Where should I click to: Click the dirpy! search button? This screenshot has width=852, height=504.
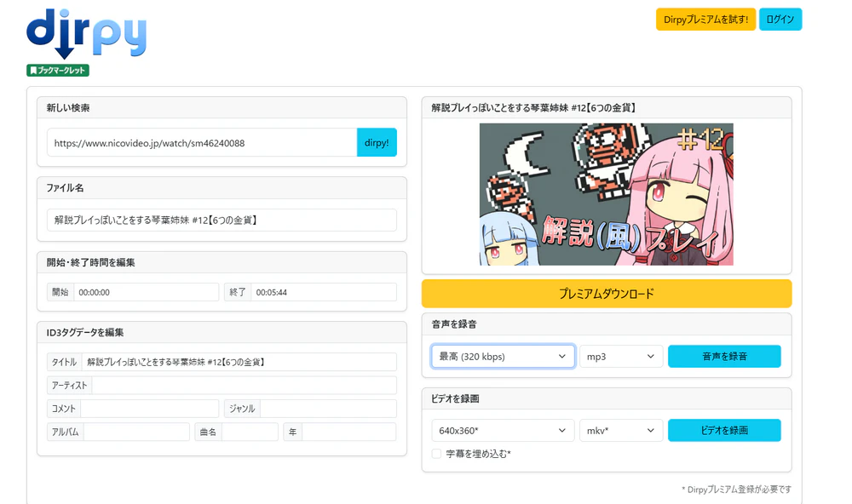pyautogui.click(x=377, y=142)
